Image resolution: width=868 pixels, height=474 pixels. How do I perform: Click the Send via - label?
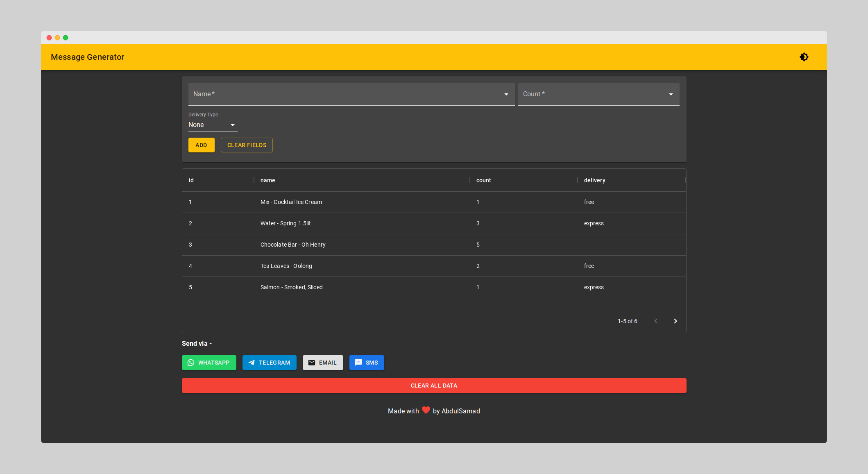coord(197,343)
